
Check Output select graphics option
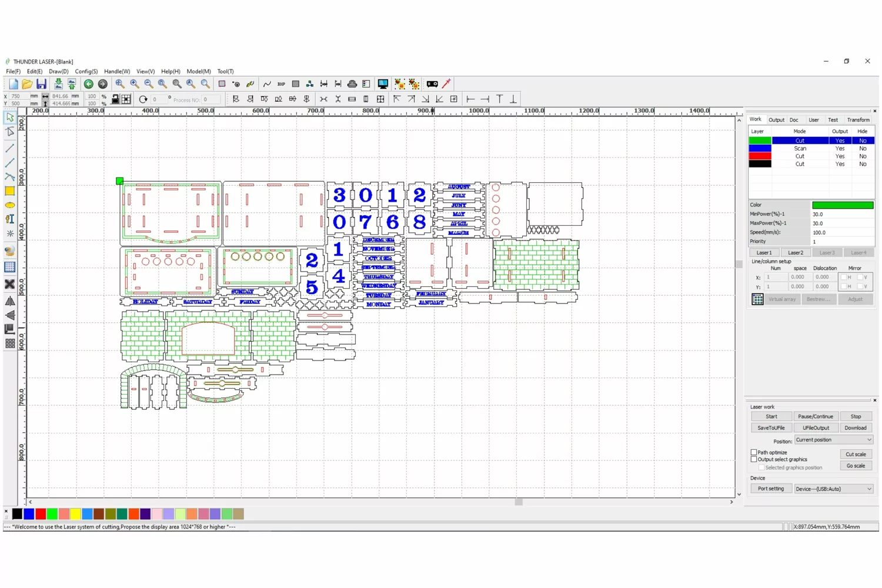754,459
